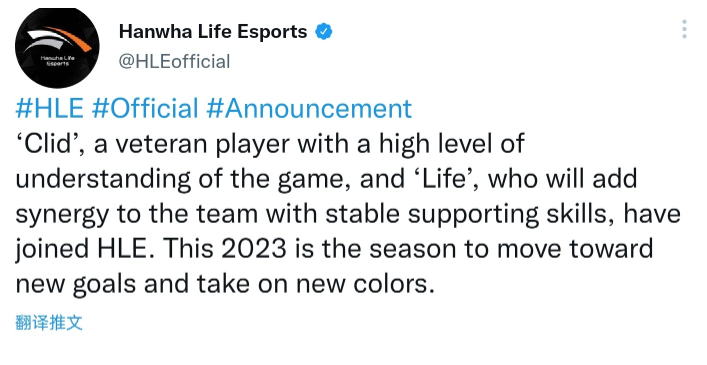Viewport: 707px width, 365px height.
Task: Click 'joined HLE' in the tweet body
Action: (85, 249)
